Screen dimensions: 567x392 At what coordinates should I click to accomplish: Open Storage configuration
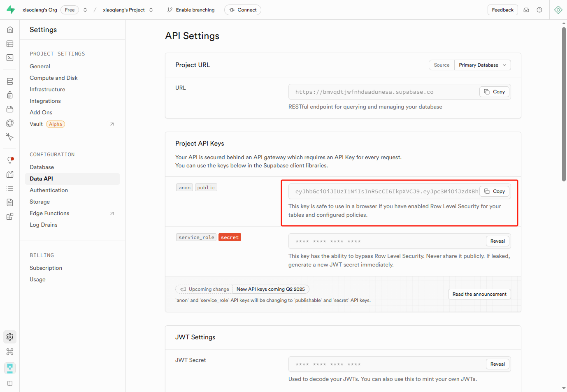coord(40,202)
